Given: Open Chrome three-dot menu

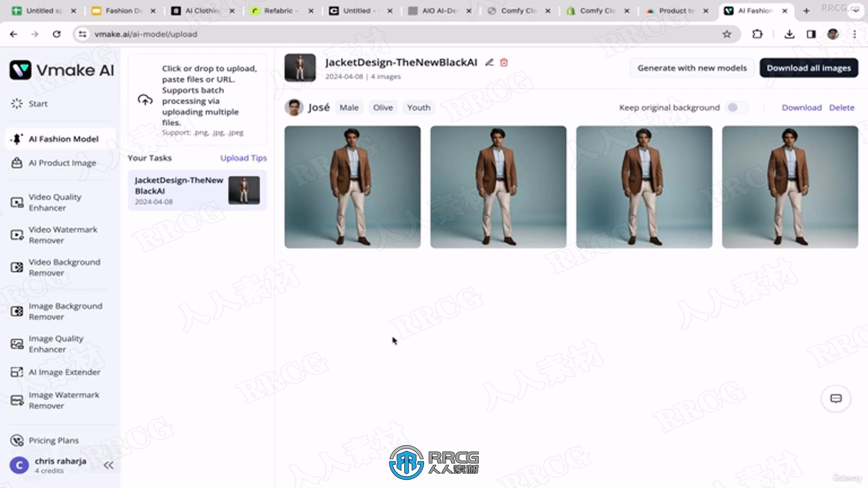Looking at the screenshot, I should coord(854,34).
